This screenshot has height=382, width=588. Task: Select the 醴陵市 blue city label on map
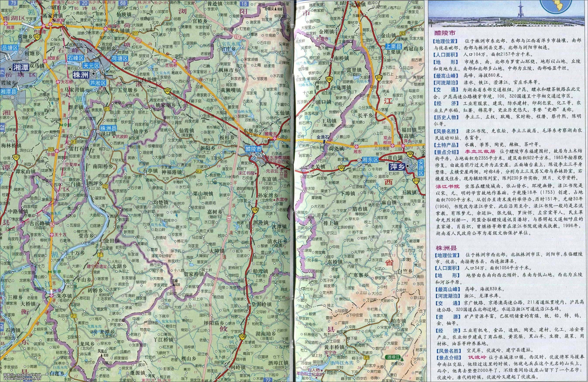(253, 149)
